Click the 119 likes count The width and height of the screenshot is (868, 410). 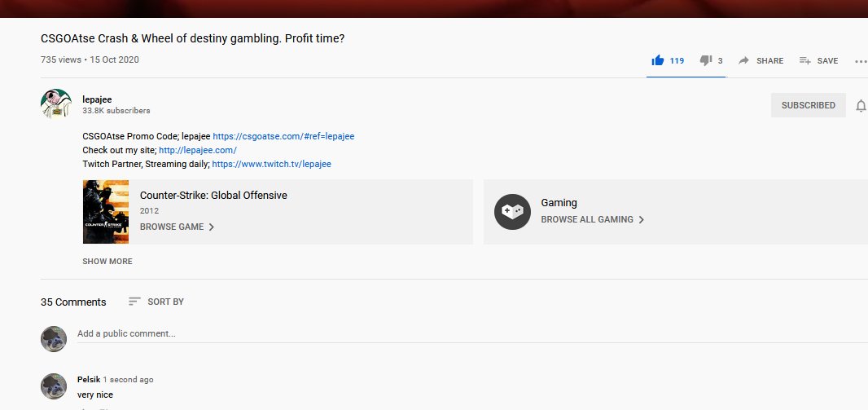[677, 61]
